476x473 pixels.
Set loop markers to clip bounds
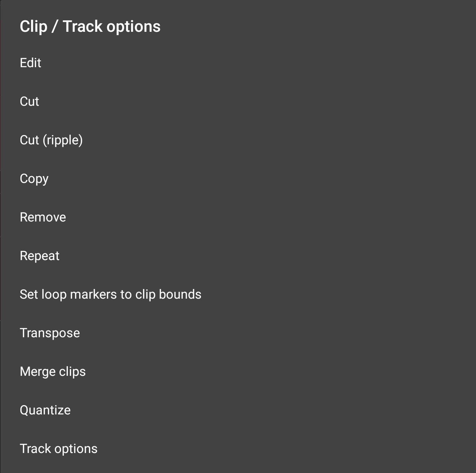point(111,294)
